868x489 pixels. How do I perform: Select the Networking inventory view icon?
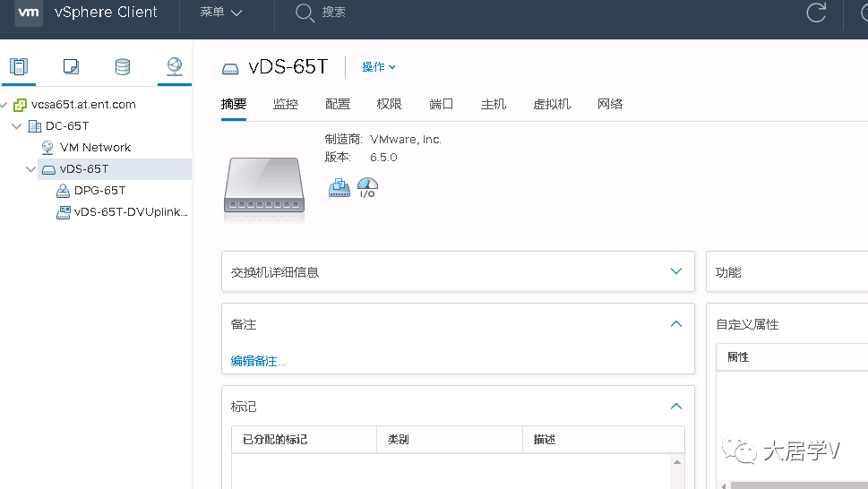tap(175, 66)
